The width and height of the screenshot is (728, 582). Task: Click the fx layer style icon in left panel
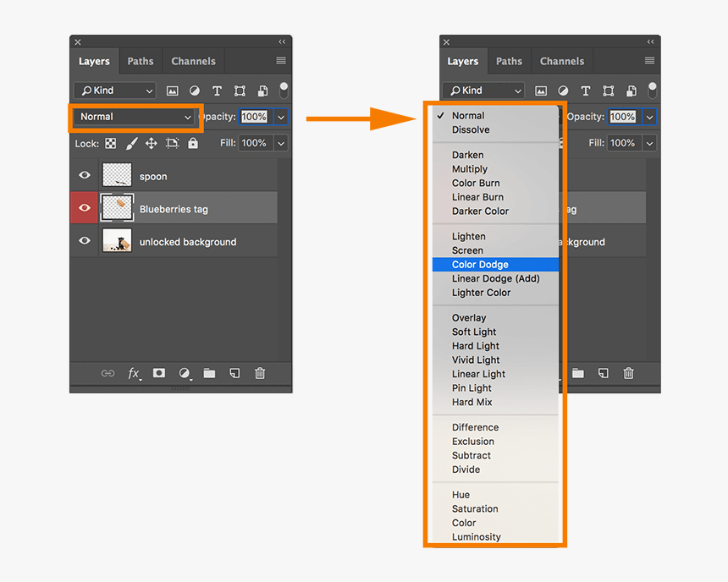pyautogui.click(x=134, y=373)
